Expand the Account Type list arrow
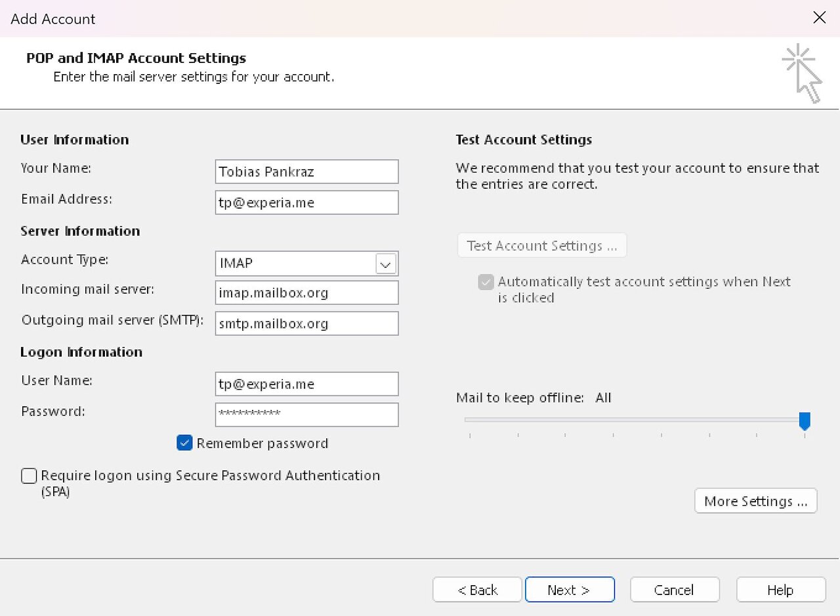The image size is (840, 616). [386, 263]
